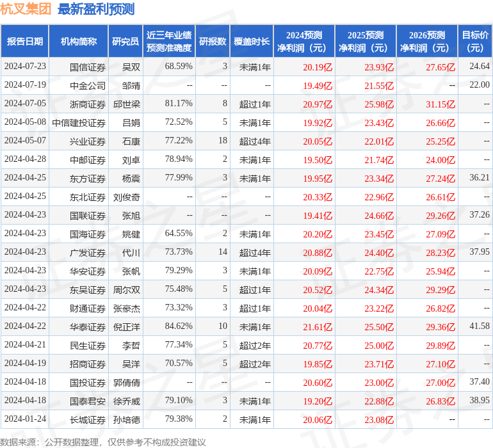Click the 杭叉集团 title text
This screenshot has height=448, width=493.
point(26,9)
